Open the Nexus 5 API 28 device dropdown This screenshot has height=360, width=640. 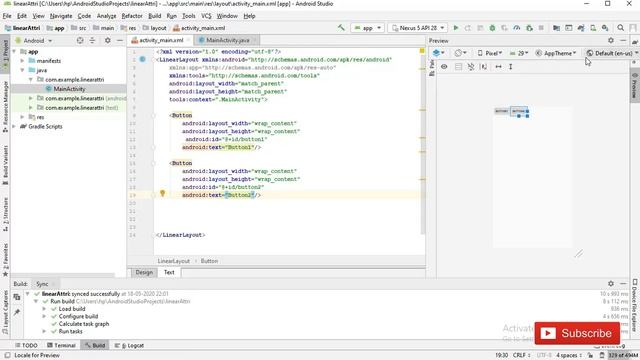[418, 28]
